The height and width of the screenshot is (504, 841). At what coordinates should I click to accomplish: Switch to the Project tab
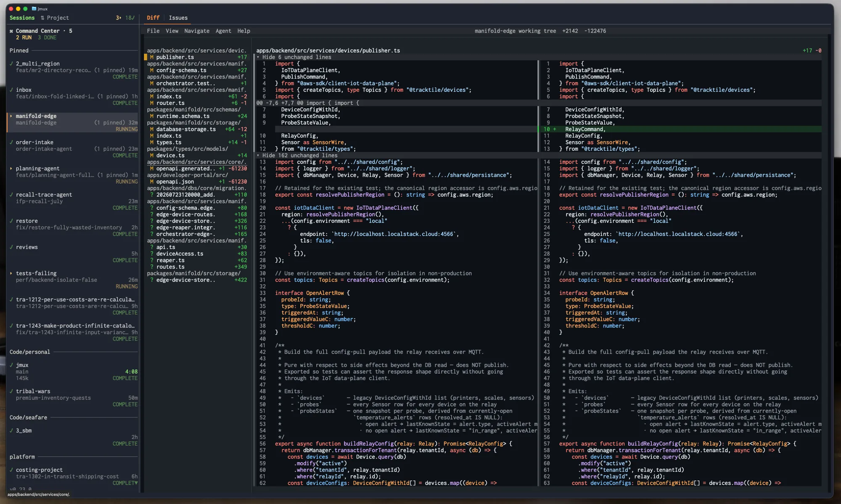pyautogui.click(x=58, y=18)
